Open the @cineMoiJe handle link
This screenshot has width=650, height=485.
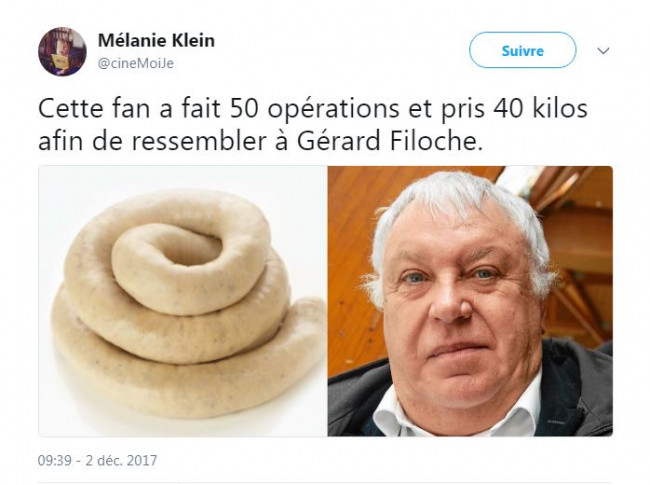pos(136,63)
